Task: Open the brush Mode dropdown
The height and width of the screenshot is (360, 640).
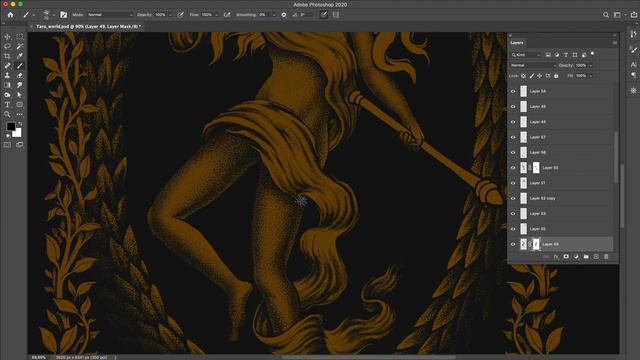Action: 110,15
